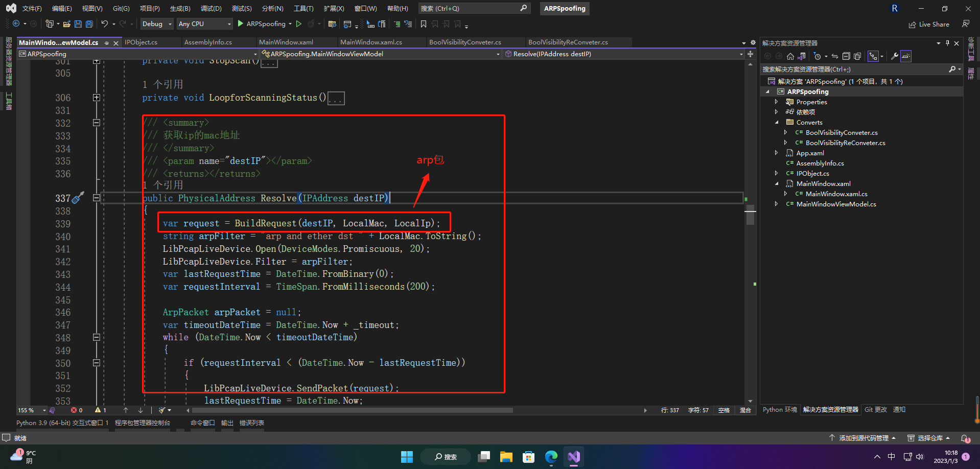Collapse the MainWindow.xaml node

click(777, 183)
